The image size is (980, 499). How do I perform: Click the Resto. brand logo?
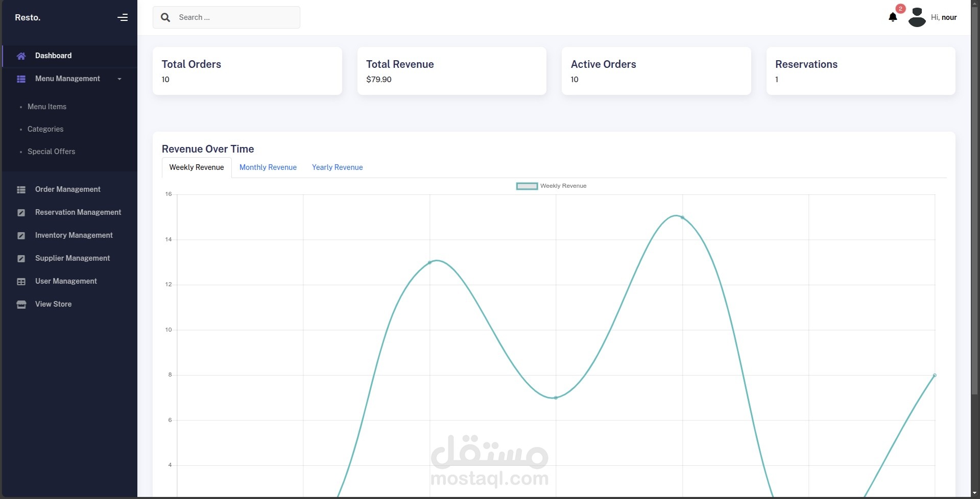(x=28, y=17)
